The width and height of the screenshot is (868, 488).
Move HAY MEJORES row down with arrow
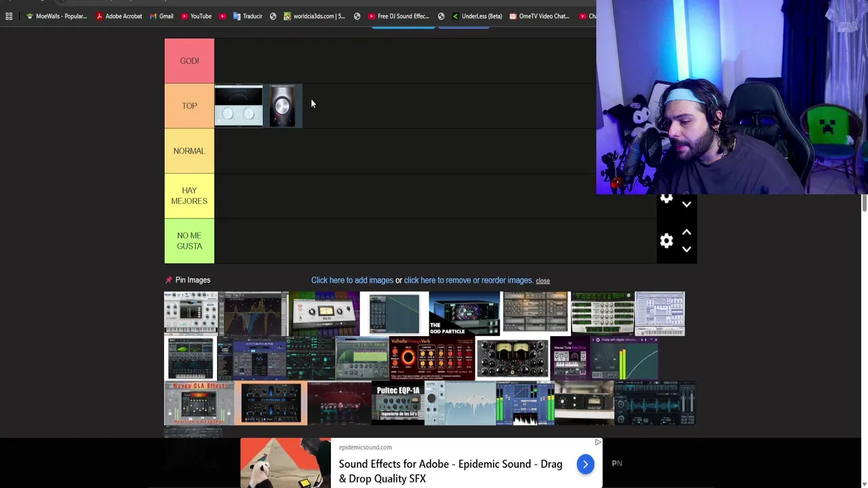click(686, 204)
